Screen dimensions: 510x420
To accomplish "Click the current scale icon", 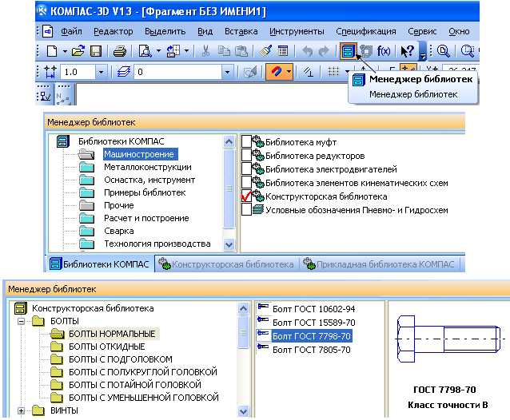I will coord(50,72).
